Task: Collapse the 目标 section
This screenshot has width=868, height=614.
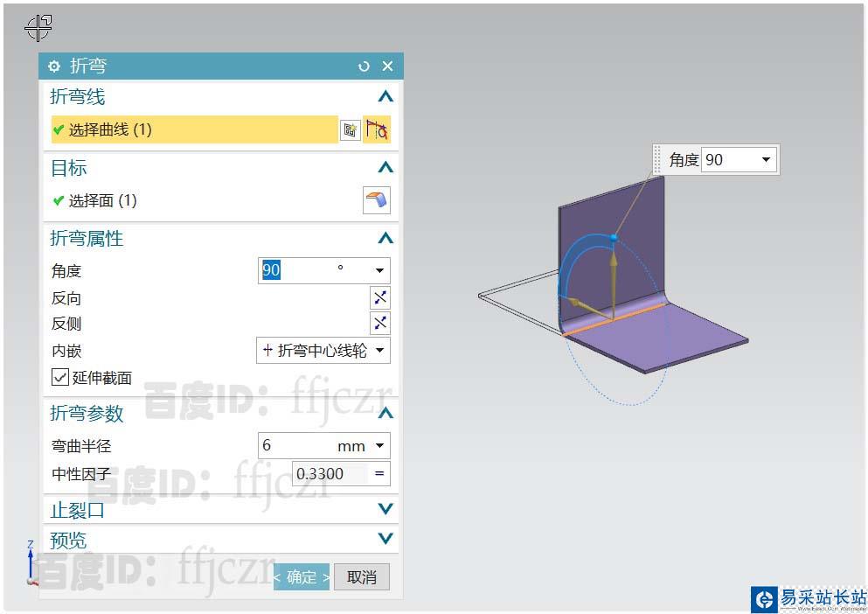Action: point(385,167)
